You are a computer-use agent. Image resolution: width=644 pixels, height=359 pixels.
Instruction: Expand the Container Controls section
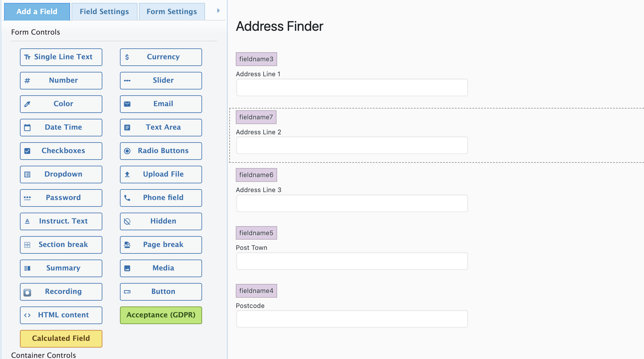pos(44,355)
